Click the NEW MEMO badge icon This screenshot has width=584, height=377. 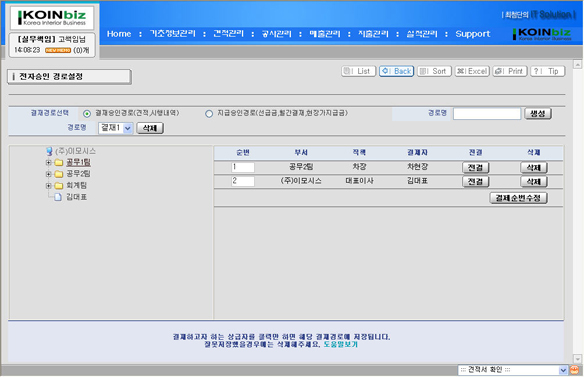tap(58, 50)
